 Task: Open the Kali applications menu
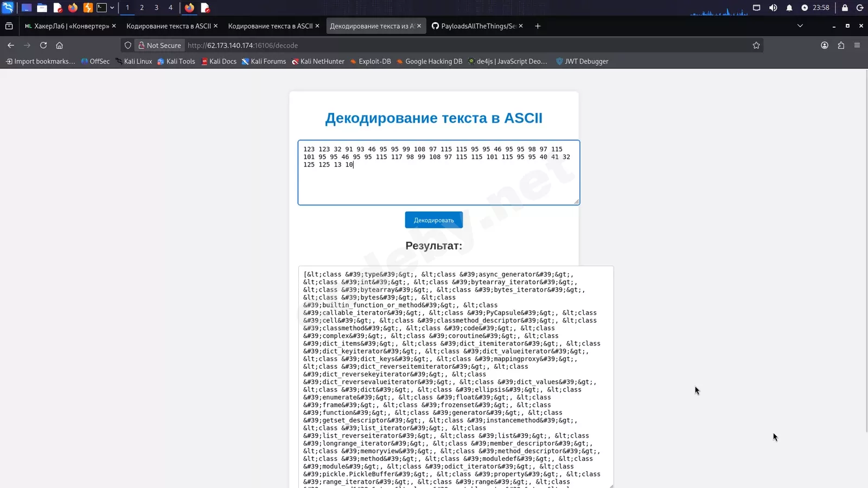point(8,8)
